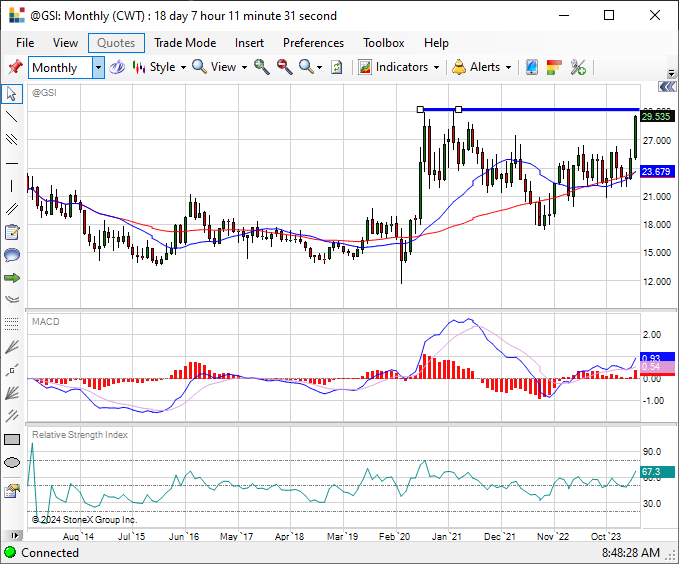Select the ellipse shape tool
The width and height of the screenshot is (679, 564).
[x=12, y=463]
